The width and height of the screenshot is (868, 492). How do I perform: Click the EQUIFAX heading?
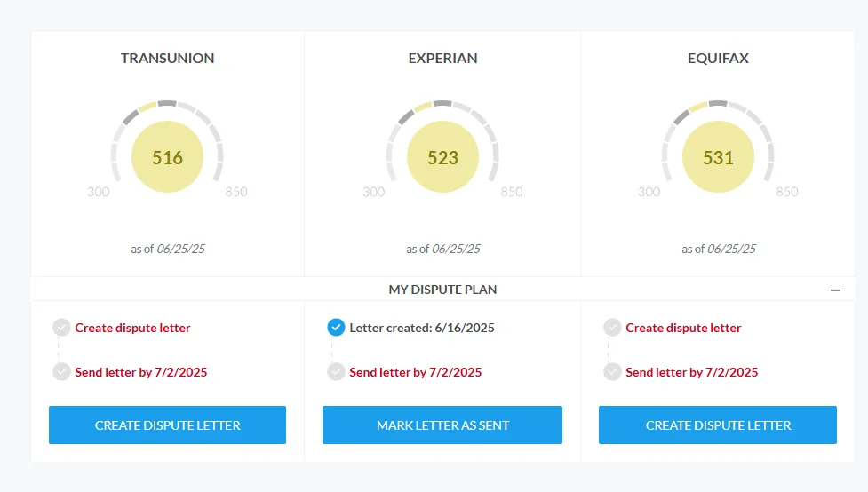(x=718, y=58)
